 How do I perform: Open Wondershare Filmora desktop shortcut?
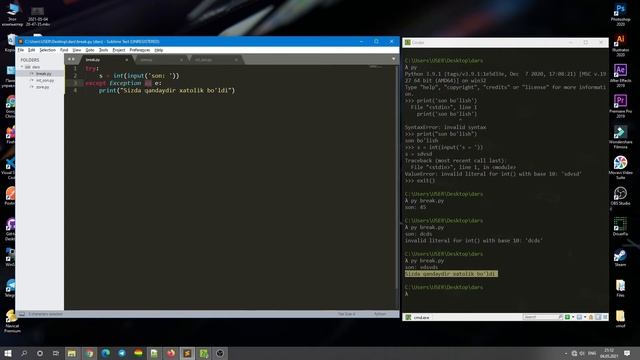(x=620, y=137)
